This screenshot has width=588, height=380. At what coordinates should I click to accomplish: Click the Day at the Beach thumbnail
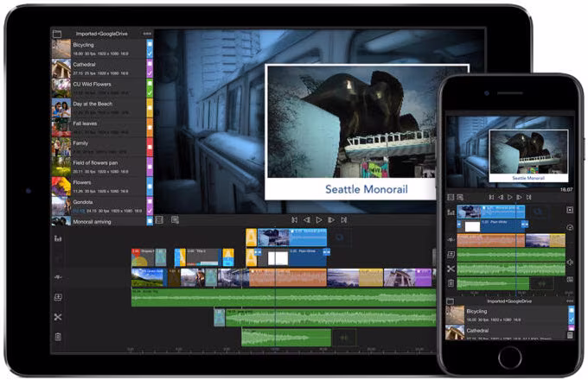(61, 108)
